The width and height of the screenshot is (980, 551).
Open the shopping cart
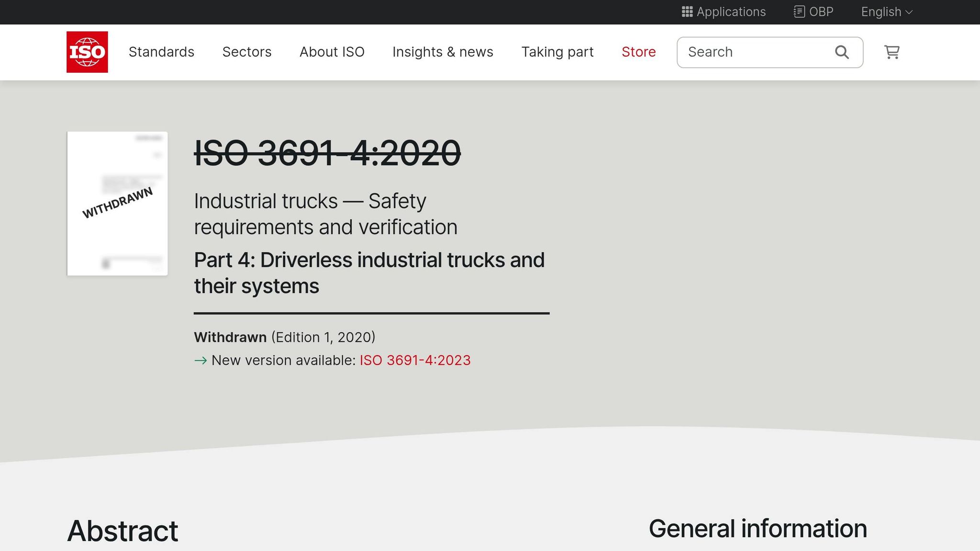click(891, 52)
